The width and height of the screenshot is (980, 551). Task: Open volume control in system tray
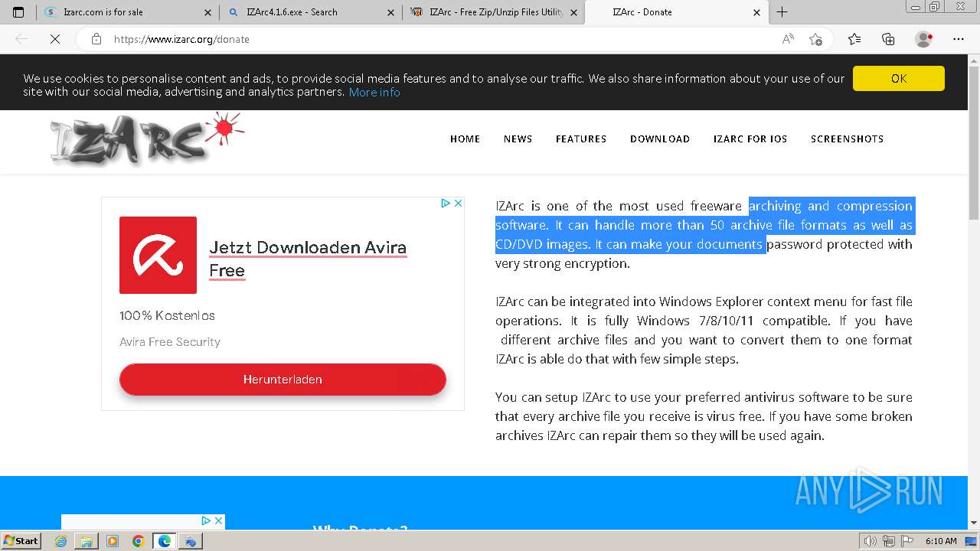coord(871,541)
